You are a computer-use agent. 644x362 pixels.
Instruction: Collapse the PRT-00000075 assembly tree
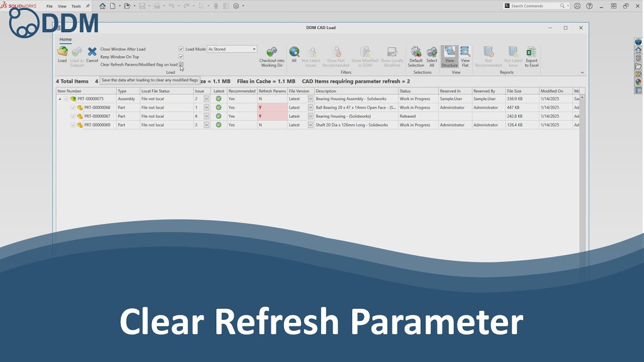pyautogui.click(x=60, y=99)
